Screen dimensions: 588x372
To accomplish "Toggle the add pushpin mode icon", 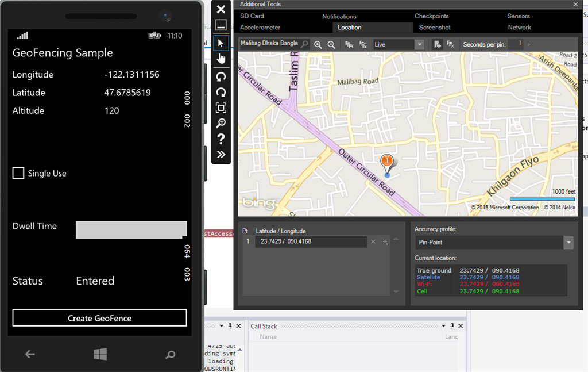I will [437, 45].
